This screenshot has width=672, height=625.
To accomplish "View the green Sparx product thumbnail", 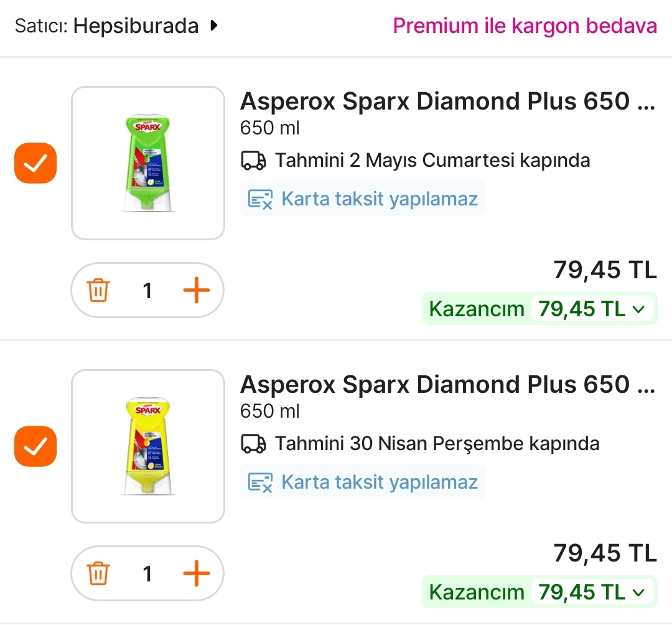I will click(148, 163).
